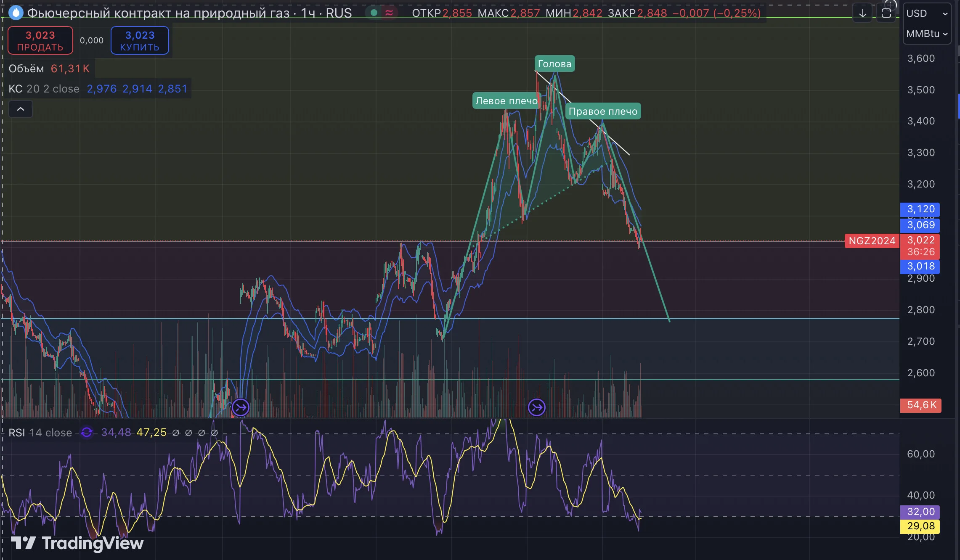The image size is (960, 560).
Task: Click the 3,018 blue price tag
Action: coord(920,266)
